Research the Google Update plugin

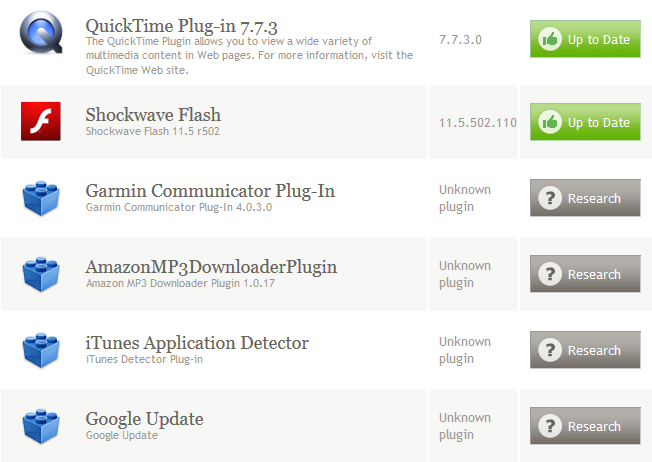tap(585, 426)
